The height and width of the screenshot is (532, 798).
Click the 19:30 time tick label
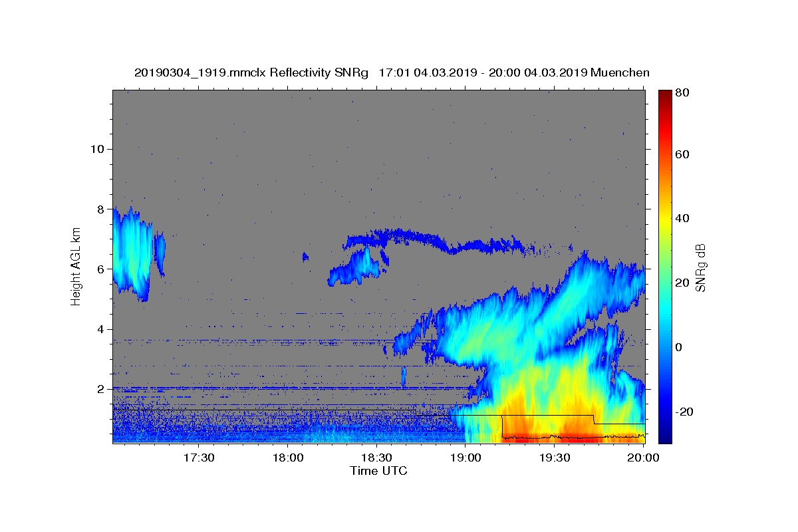point(555,458)
